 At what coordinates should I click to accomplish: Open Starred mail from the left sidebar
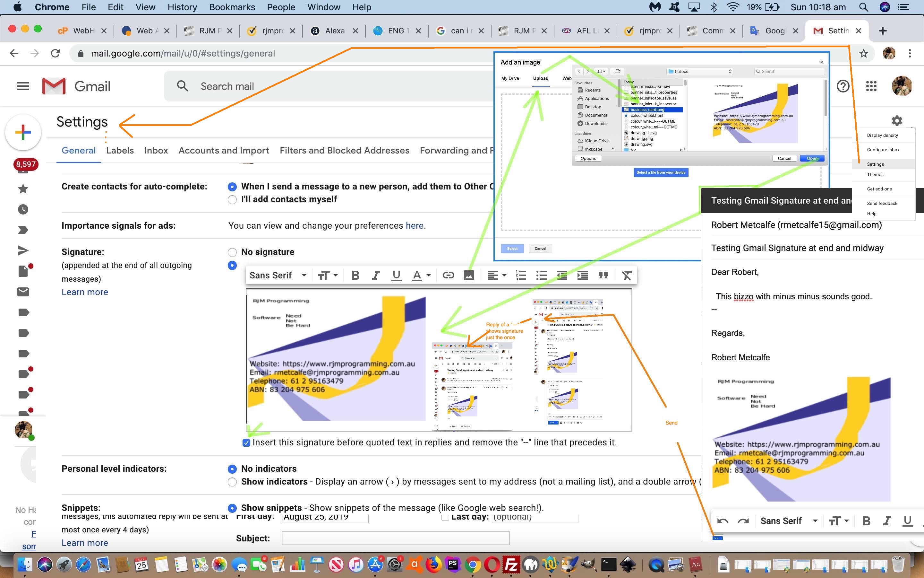tap(23, 188)
